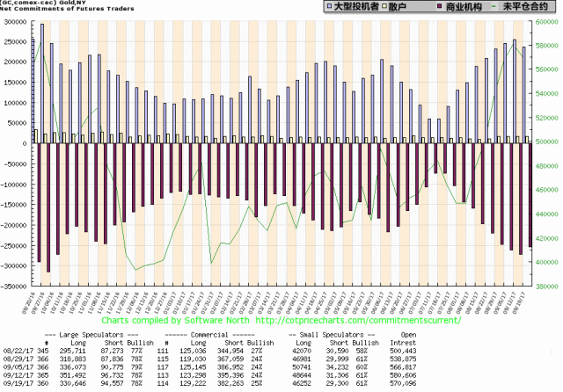Image resolution: width=563 pixels, height=392 pixels.
Task: Click the commercial 27% bullish value
Action: [x=256, y=351]
